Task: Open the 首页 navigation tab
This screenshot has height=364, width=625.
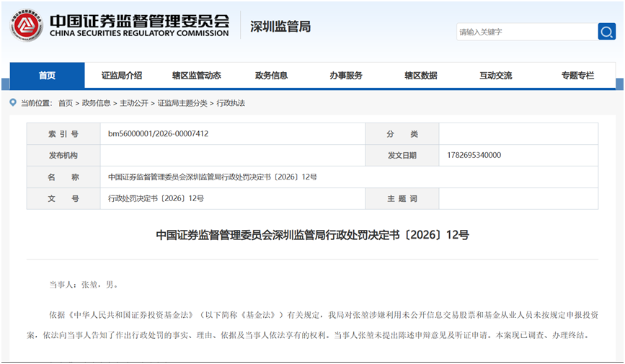Action: 47,76
